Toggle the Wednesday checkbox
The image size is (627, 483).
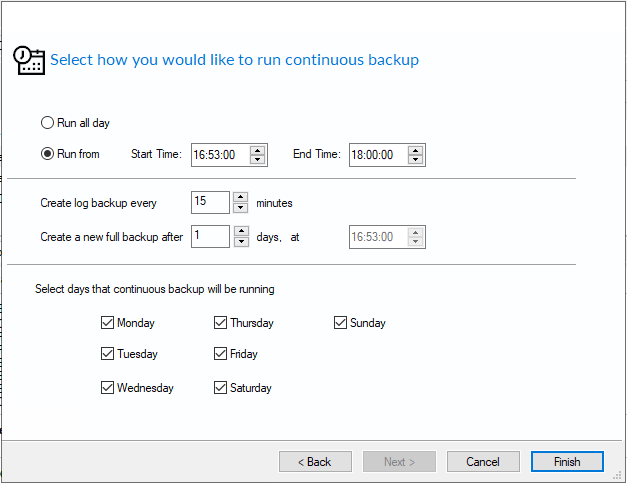[108, 388]
